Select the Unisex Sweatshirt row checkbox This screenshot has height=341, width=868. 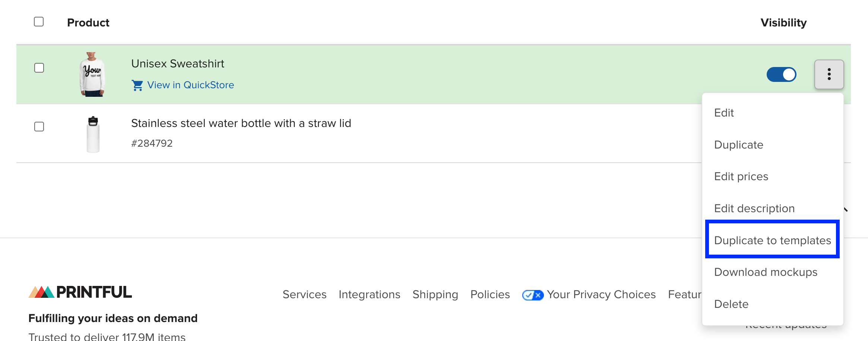(x=39, y=68)
